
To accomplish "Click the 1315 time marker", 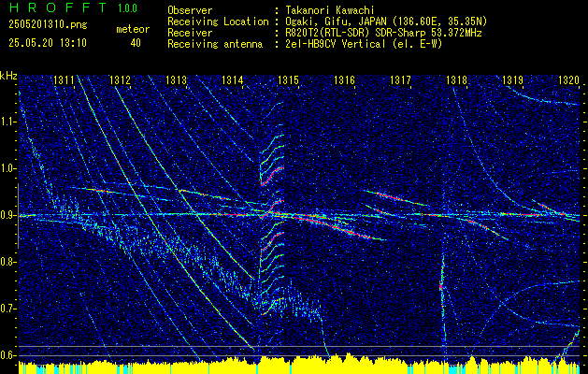I will pos(288,80).
